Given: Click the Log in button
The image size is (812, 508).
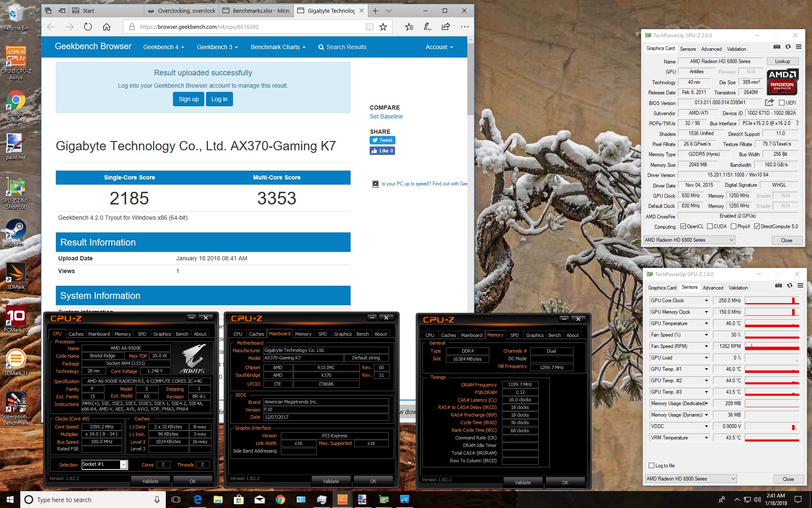Looking at the screenshot, I should click(219, 99).
